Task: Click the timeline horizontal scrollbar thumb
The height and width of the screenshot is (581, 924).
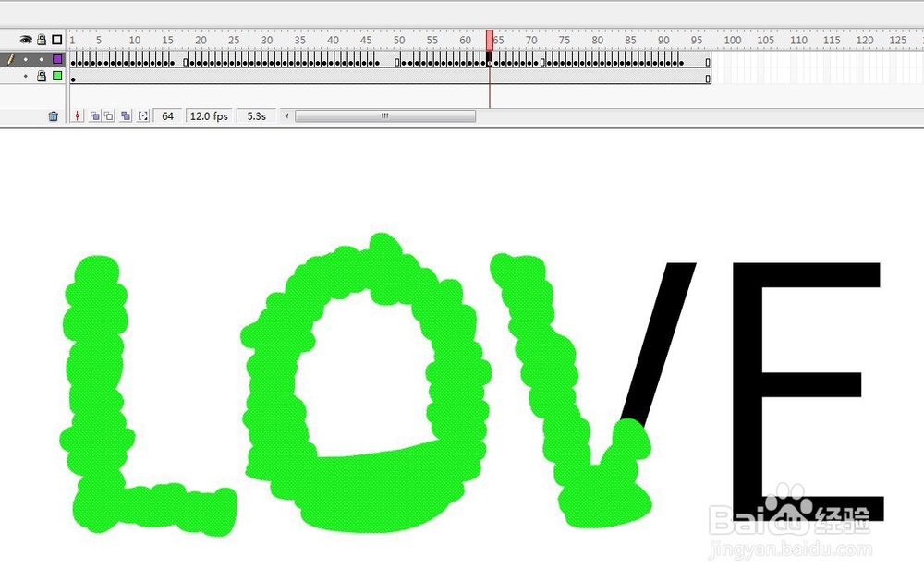Action: coord(385,116)
